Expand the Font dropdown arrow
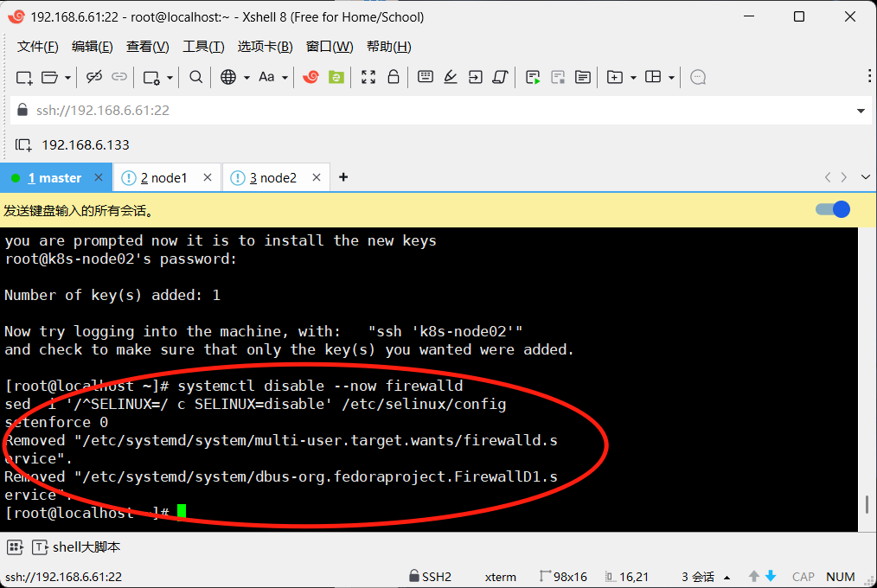Image resolution: width=877 pixels, height=588 pixels. tap(285, 78)
